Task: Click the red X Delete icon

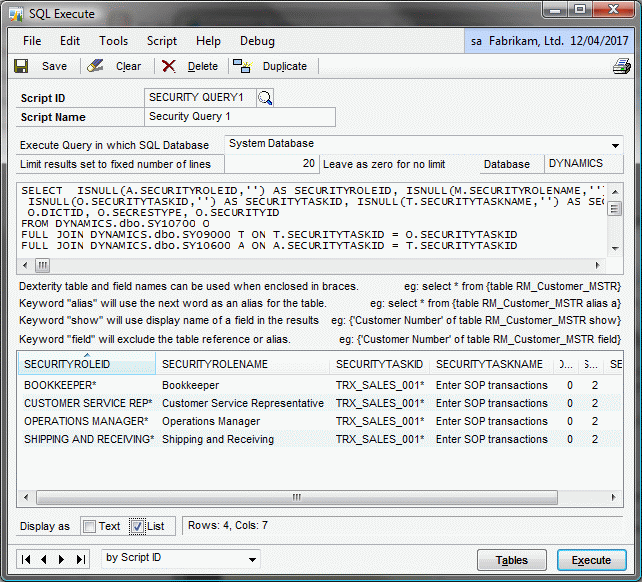Action: click(169, 66)
